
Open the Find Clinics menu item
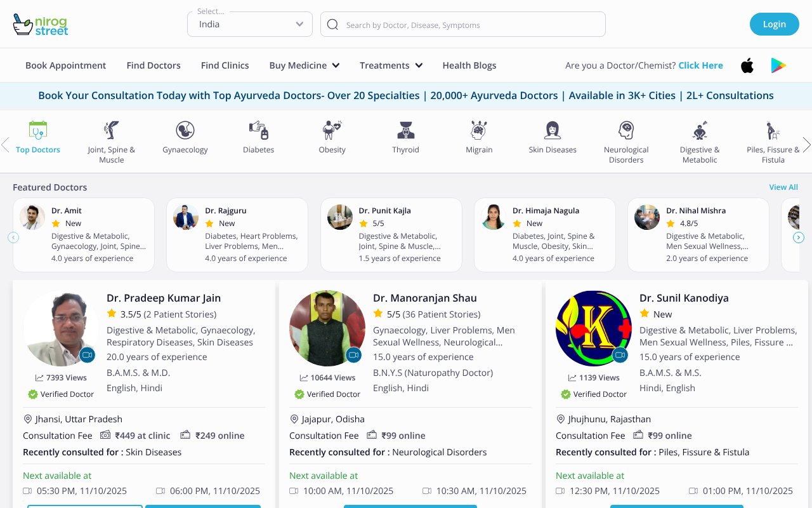225,65
